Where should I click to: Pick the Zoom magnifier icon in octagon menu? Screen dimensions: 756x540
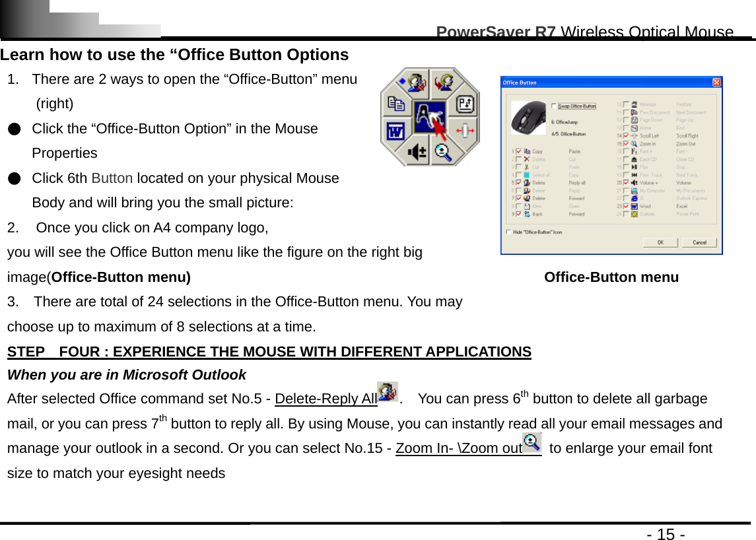coord(442,152)
